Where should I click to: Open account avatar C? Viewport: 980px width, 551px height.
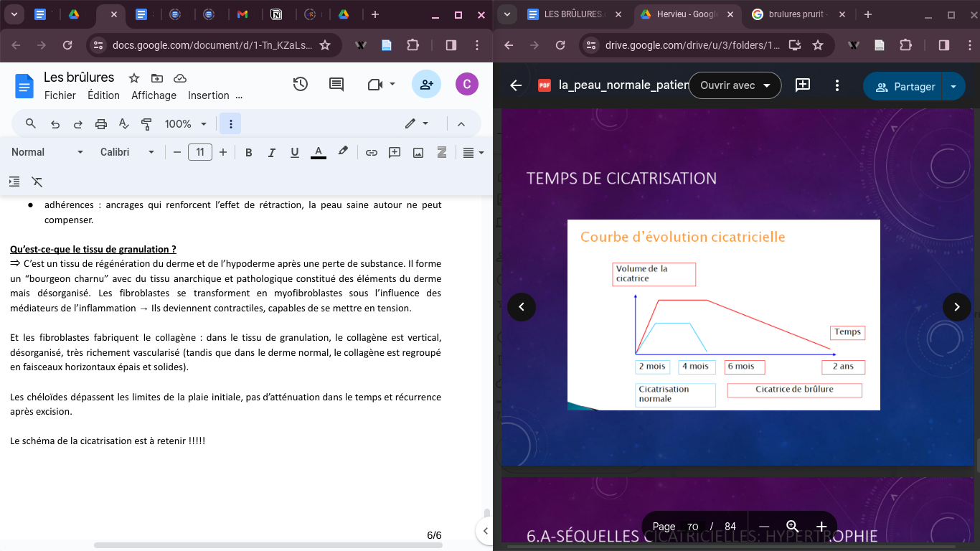coord(467,84)
